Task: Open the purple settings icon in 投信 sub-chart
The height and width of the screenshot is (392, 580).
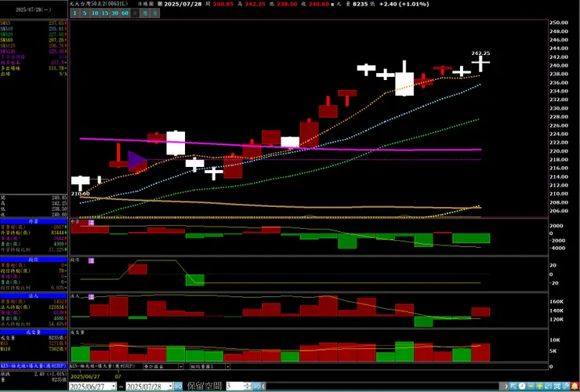Action: pos(91,260)
